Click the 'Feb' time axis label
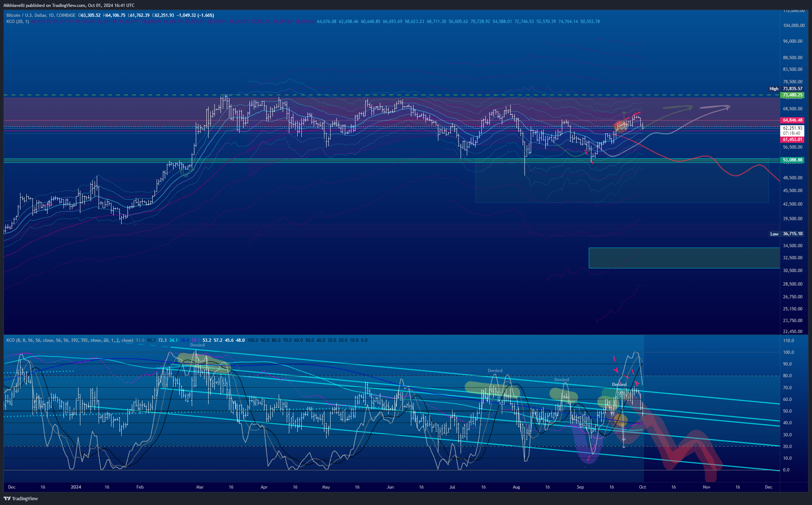The image size is (812, 505). click(x=140, y=487)
